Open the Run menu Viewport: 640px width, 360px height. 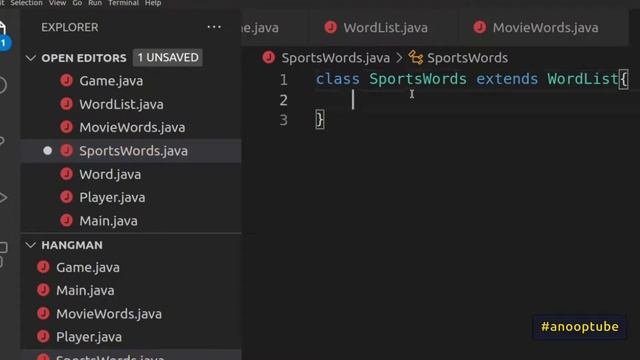(95, 3)
